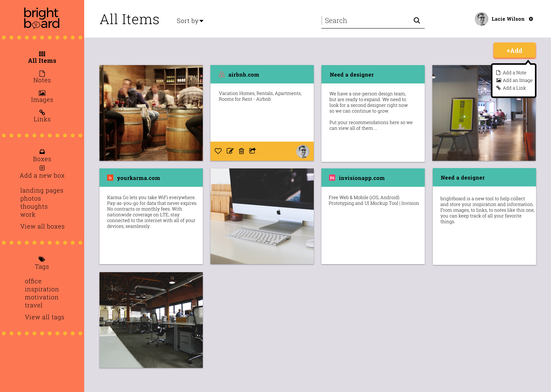Open Links via the chain icon
The image size is (551, 392).
[42, 112]
